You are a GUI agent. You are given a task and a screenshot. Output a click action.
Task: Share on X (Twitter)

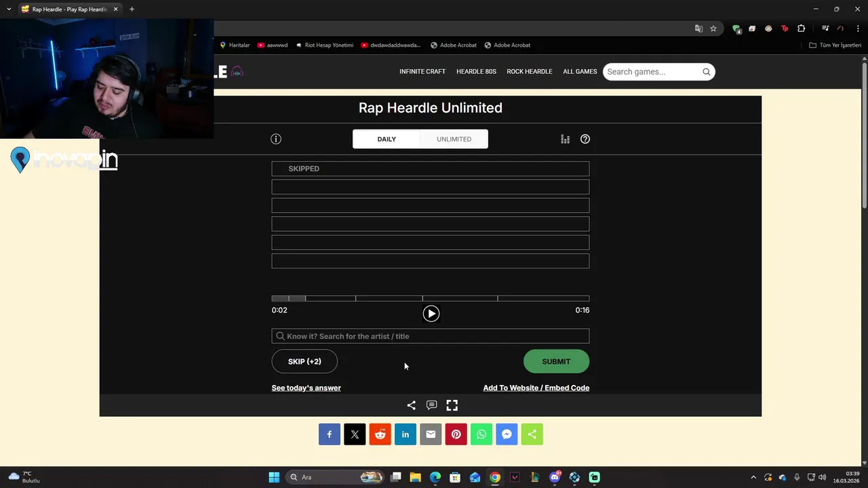pyautogui.click(x=355, y=434)
